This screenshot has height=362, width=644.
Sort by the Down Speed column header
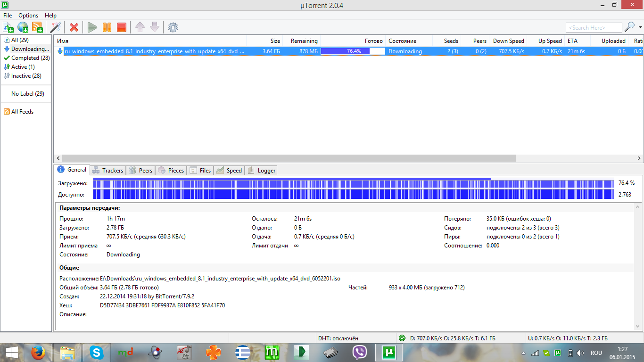click(508, 41)
